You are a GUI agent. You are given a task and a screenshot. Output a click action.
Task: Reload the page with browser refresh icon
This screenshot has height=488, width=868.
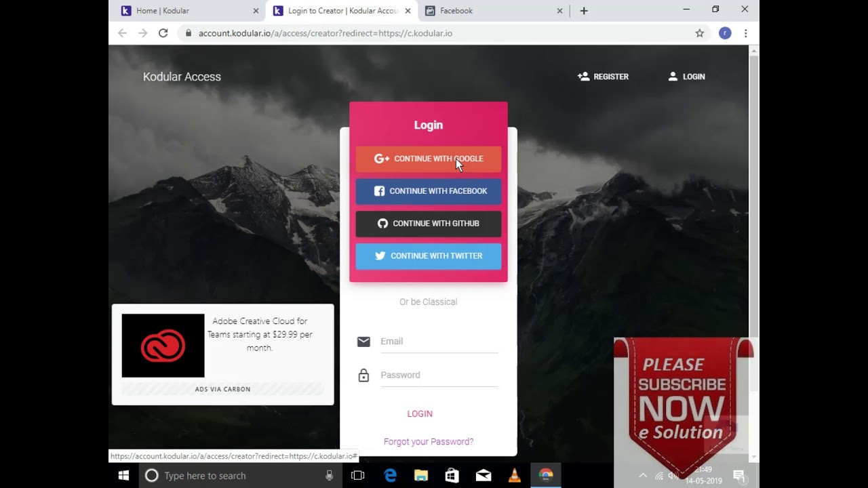(x=163, y=33)
